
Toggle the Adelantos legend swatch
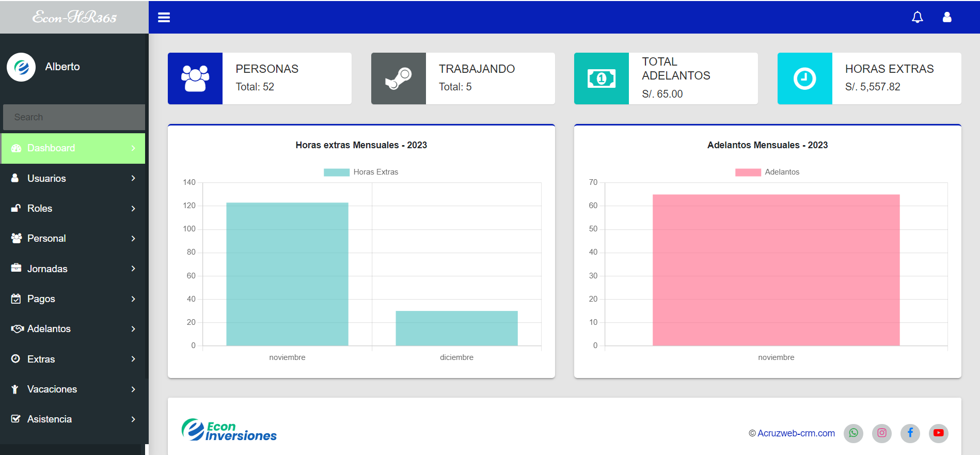(x=748, y=172)
